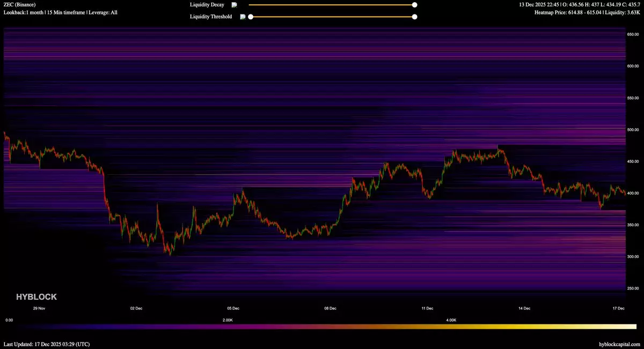
Task: Click the right handle of Liquidity Threshold slider
Action: pyautogui.click(x=414, y=17)
